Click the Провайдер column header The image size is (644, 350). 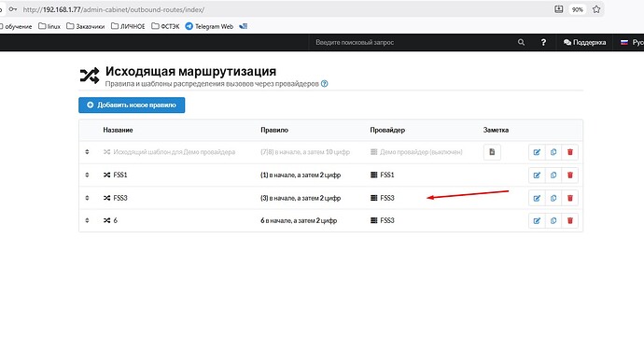pos(387,130)
